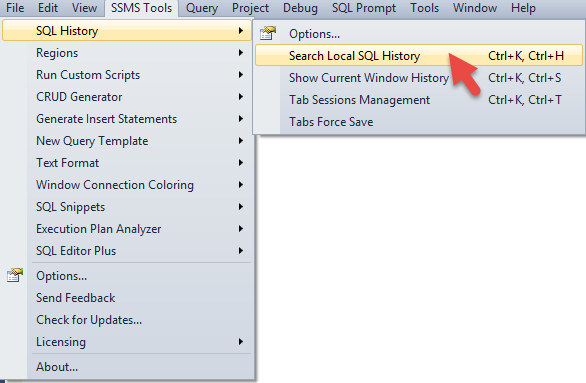Click the SQL History submenu arrow
The width and height of the screenshot is (586, 383).
241,31
